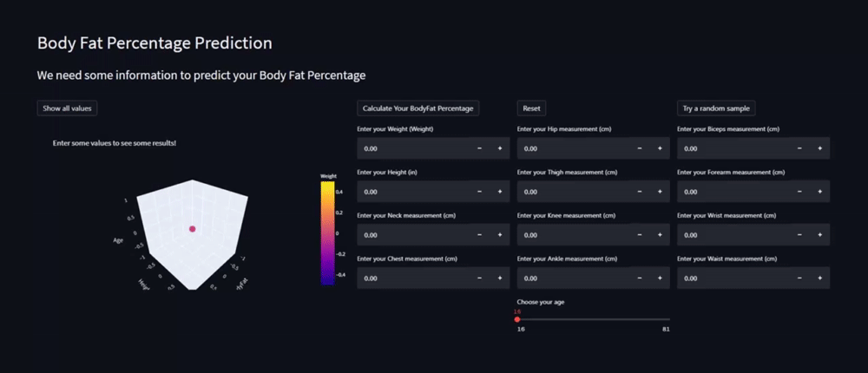
Task: Increase Forearm measurement with plus
Action: (x=820, y=192)
